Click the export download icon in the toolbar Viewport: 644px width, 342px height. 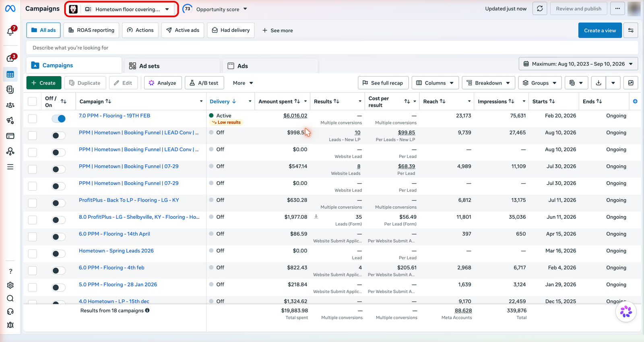(x=599, y=83)
